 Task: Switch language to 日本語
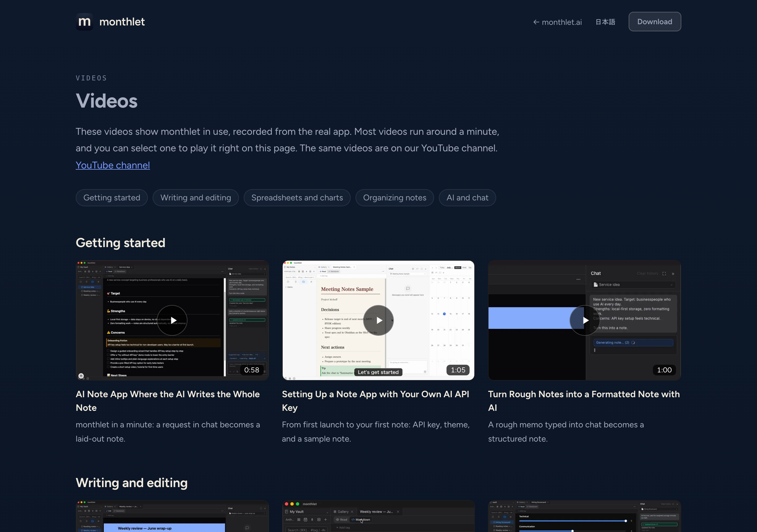605,22
